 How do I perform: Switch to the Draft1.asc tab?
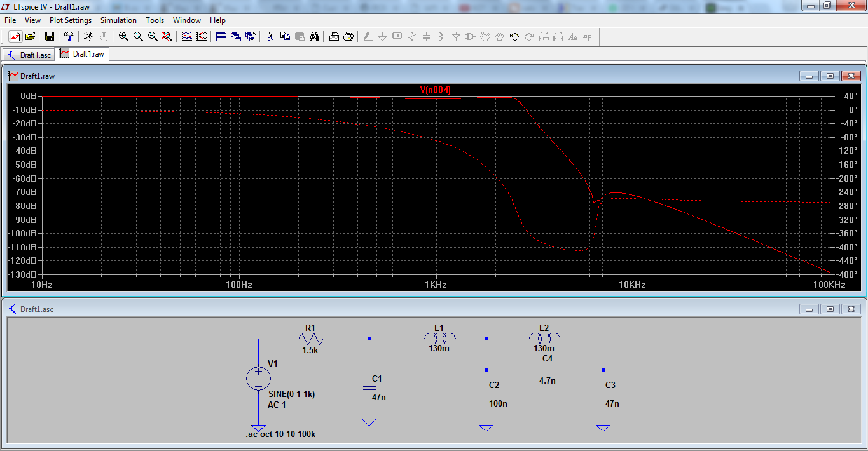pos(29,55)
